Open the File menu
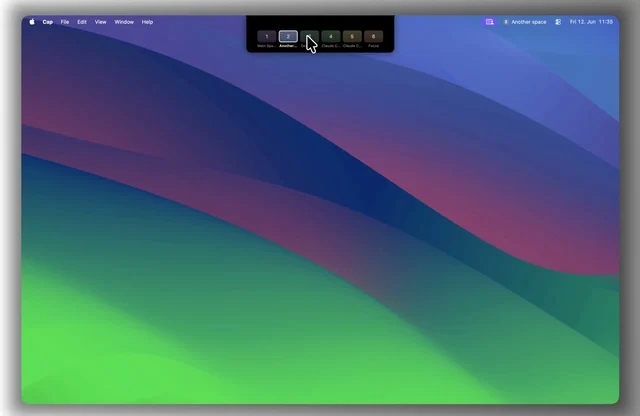The width and height of the screenshot is (640, 416). (x=65, y=22)
